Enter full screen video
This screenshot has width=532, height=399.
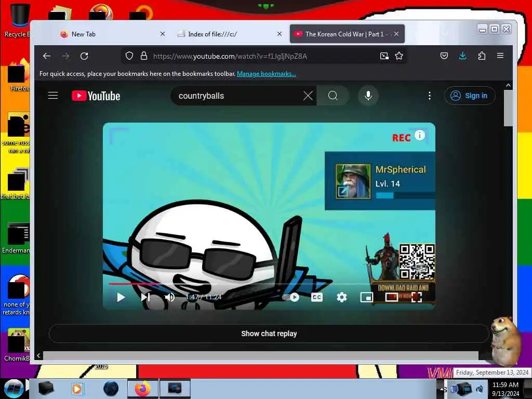[417, 297]
